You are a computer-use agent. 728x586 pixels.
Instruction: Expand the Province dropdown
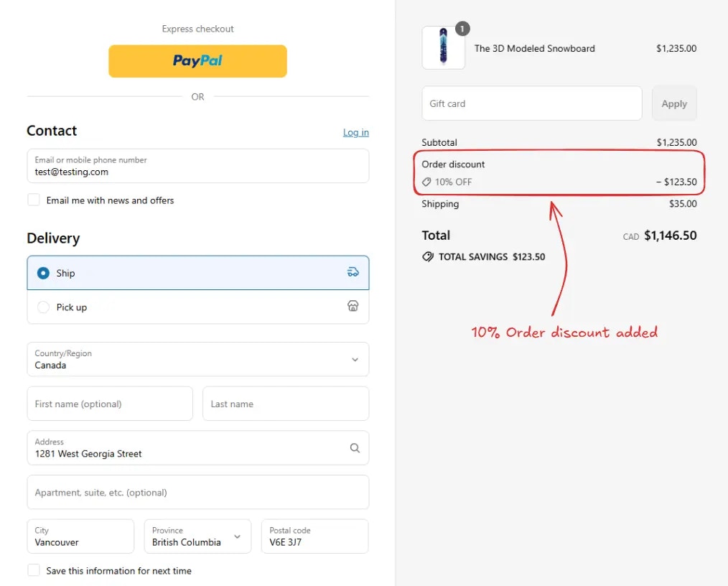[x=197, y=536]
